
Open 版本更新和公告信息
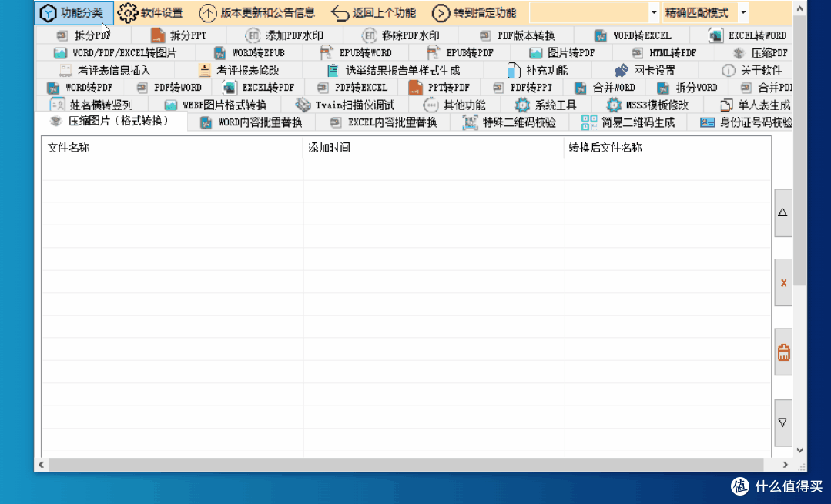pos(257,13)
